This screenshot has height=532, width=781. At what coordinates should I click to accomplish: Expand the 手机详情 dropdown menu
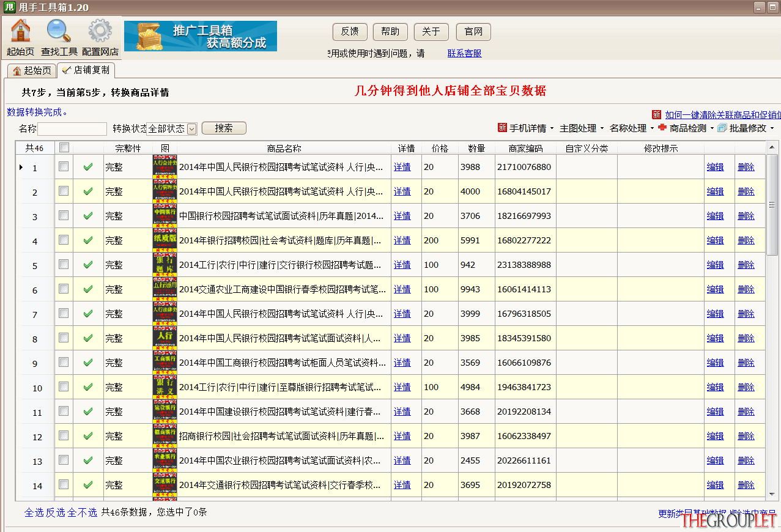(x=552, y=128)
